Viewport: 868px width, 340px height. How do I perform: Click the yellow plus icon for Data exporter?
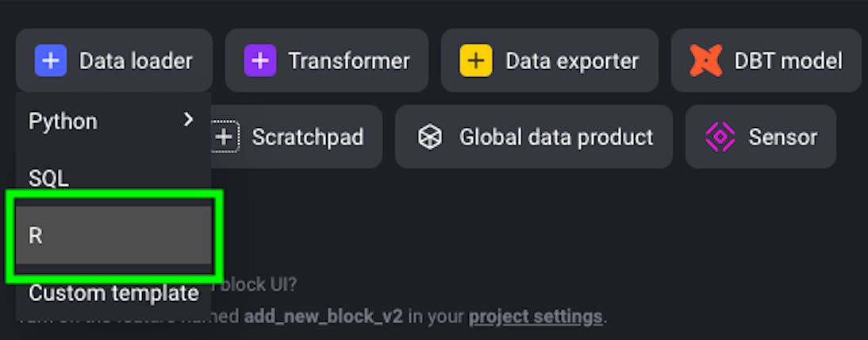click(476, 60)
